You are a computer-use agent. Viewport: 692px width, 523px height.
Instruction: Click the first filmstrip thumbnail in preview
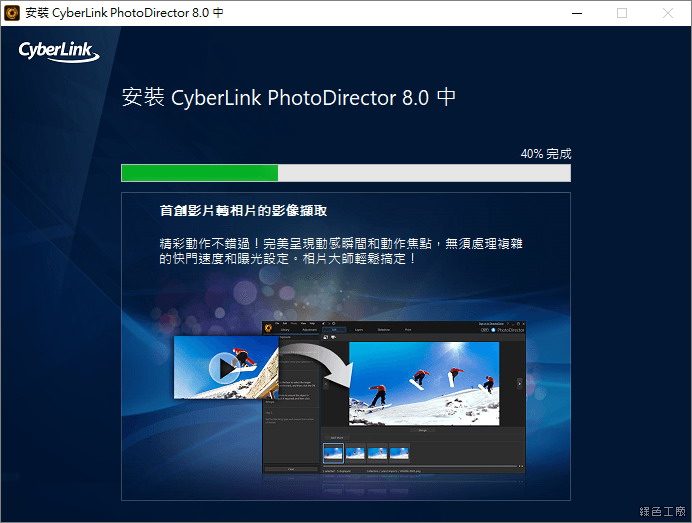pos(333,453)
